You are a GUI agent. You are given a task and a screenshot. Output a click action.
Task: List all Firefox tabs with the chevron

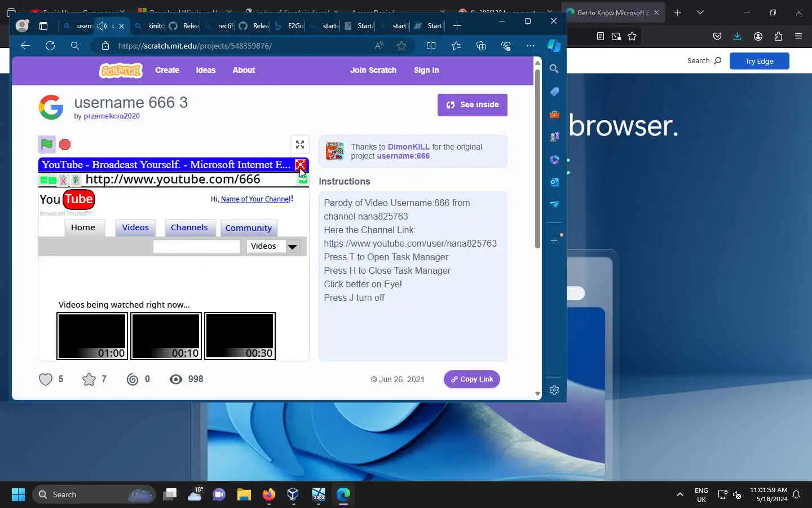pyautogui.click(x=700, y=12)
